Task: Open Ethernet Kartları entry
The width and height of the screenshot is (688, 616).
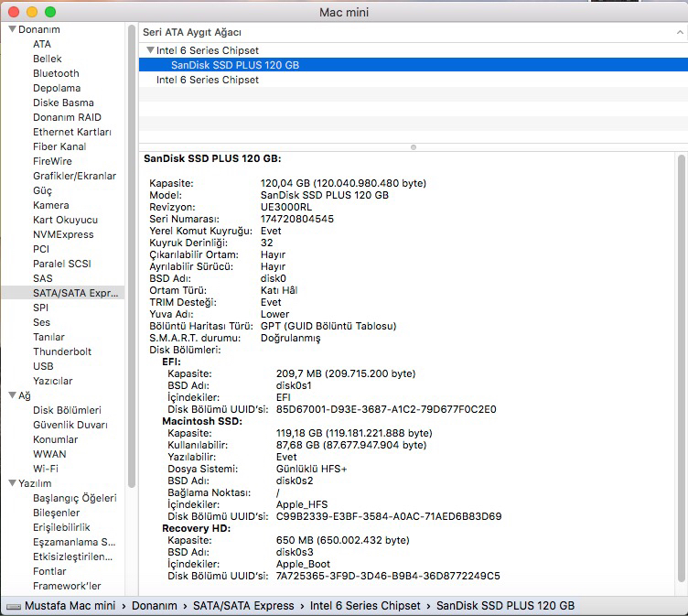Action: click(72, 132)
